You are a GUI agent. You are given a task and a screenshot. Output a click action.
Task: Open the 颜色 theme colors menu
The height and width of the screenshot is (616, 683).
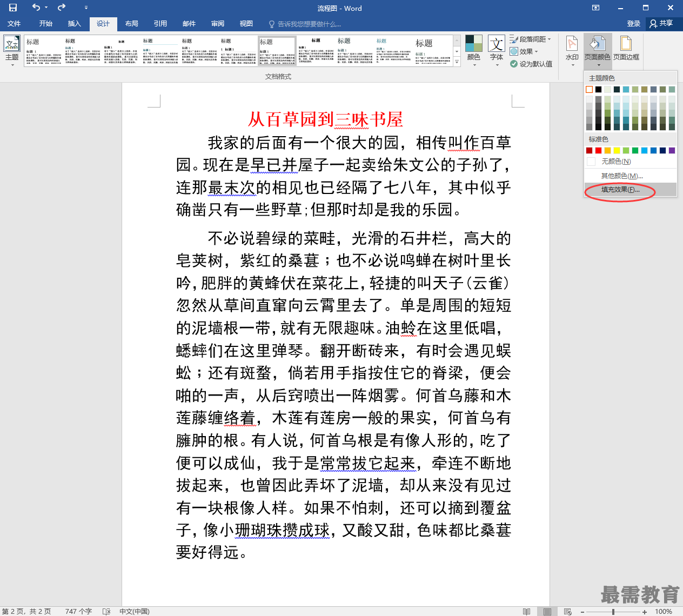[474, 51]
